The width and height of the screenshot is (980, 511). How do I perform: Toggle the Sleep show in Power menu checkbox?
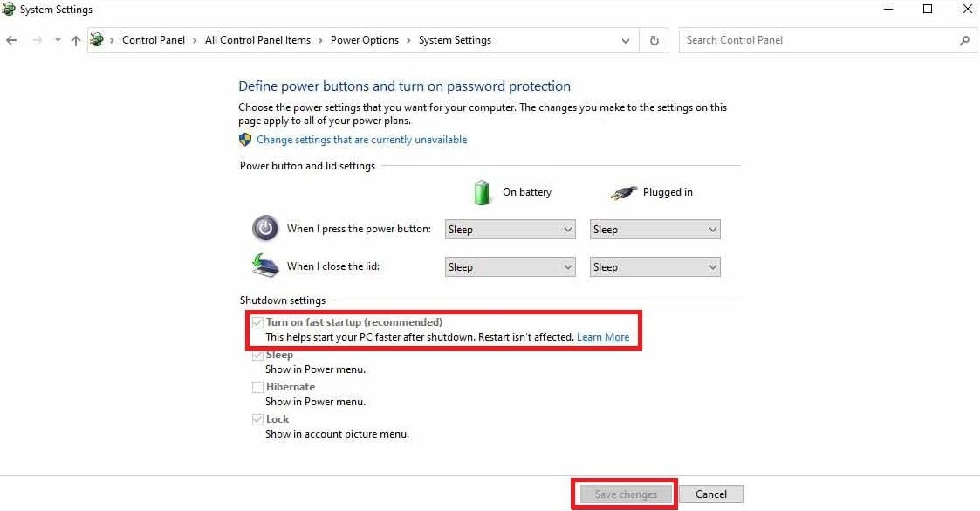[257, 354]
